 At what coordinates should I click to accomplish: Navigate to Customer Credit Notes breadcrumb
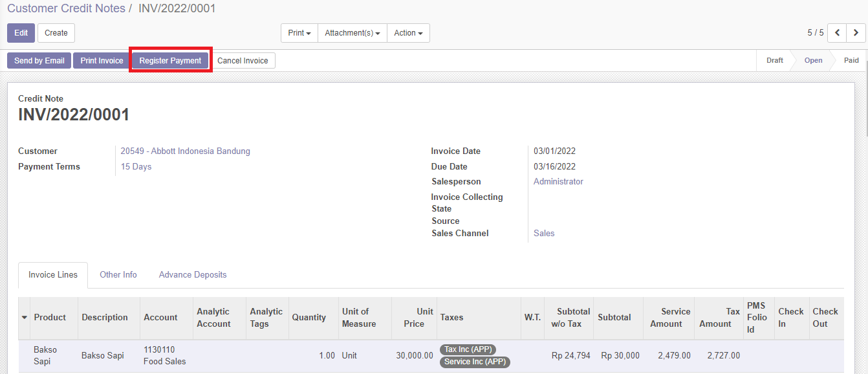pyautogui.click(x=66, y=8)
